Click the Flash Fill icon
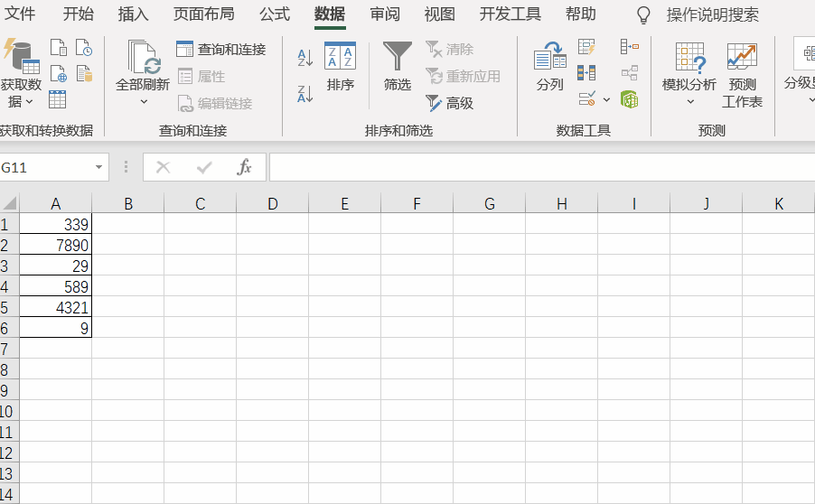 point(586,47)
